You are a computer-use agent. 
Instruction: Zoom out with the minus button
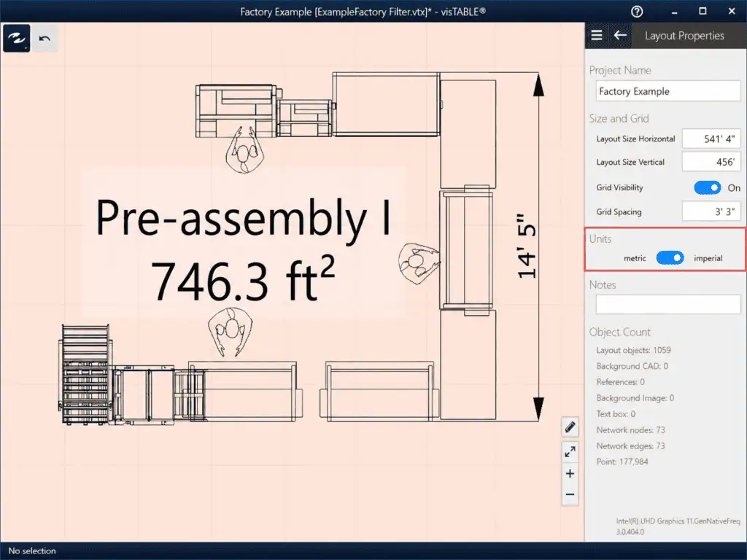tap(570, 495)
